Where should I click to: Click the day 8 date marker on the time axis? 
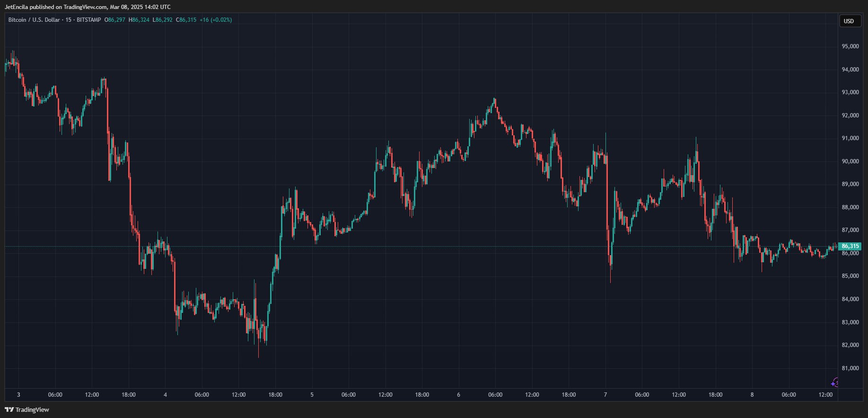[x=752, y=395]
